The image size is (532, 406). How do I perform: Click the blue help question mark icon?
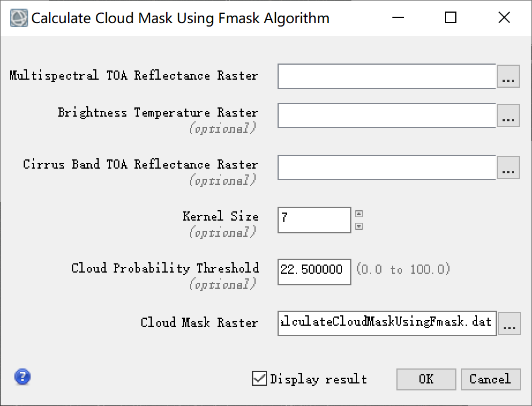(x=23, y=377)
